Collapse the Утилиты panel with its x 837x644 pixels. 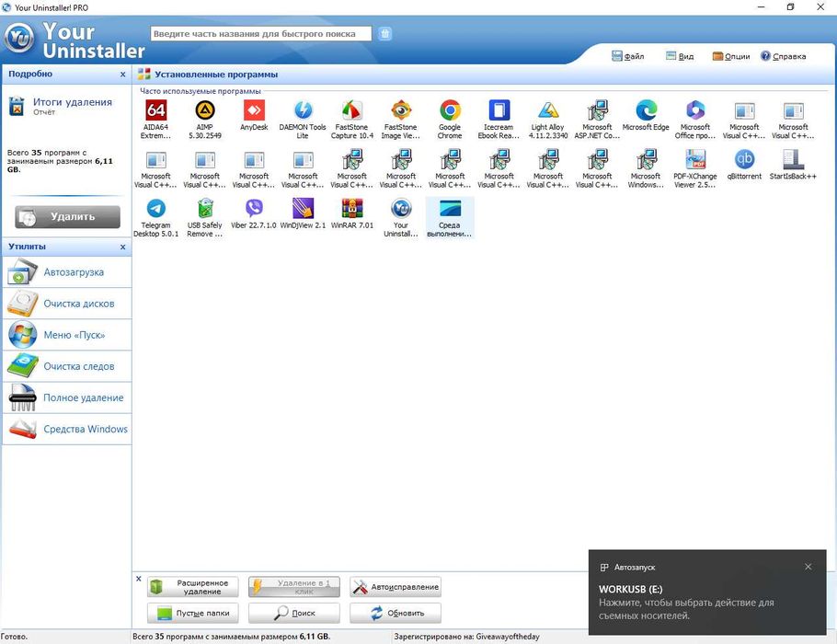pyautogui.click(x=122, y=247)
